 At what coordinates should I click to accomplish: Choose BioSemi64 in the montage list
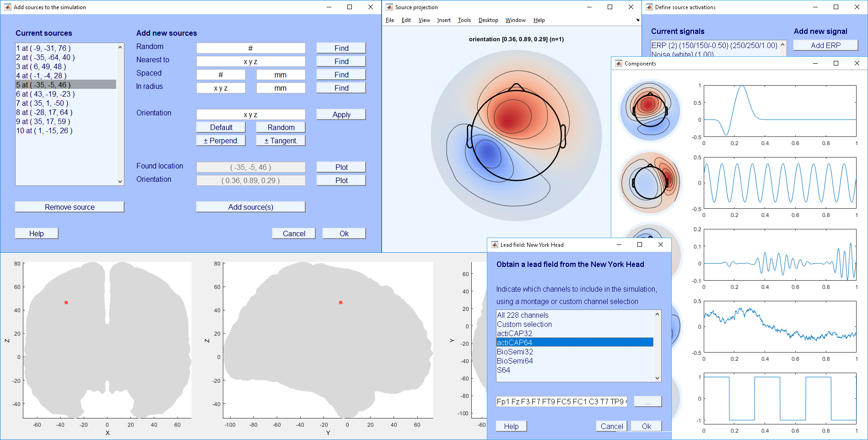click(515, 361)
